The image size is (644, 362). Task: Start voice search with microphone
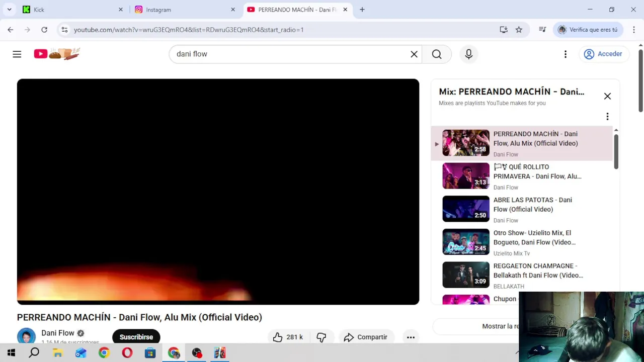coord(469,54)
